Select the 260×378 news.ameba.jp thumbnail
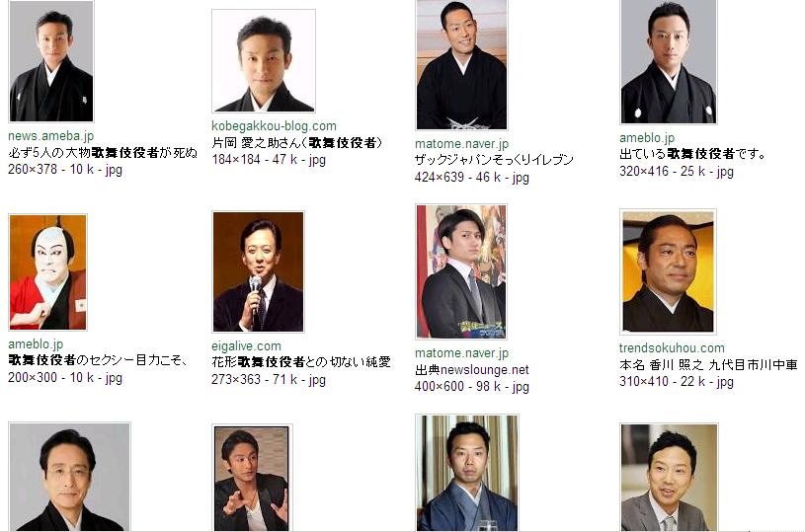805x532 pixels. (51, 61)
